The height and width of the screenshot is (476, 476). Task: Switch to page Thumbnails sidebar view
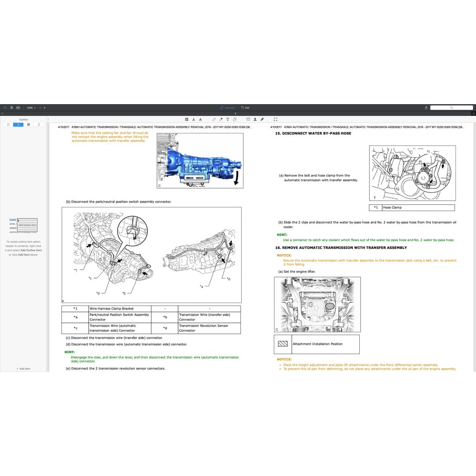pos(8,125)
